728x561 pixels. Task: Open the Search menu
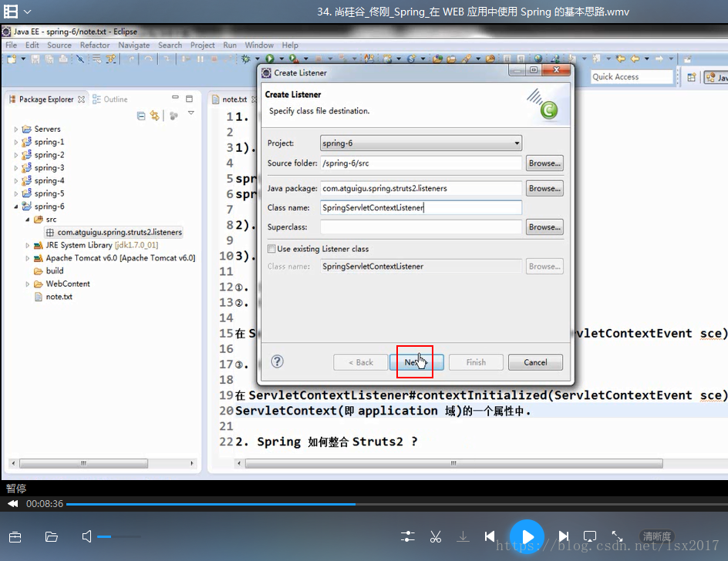coord(170,45)
